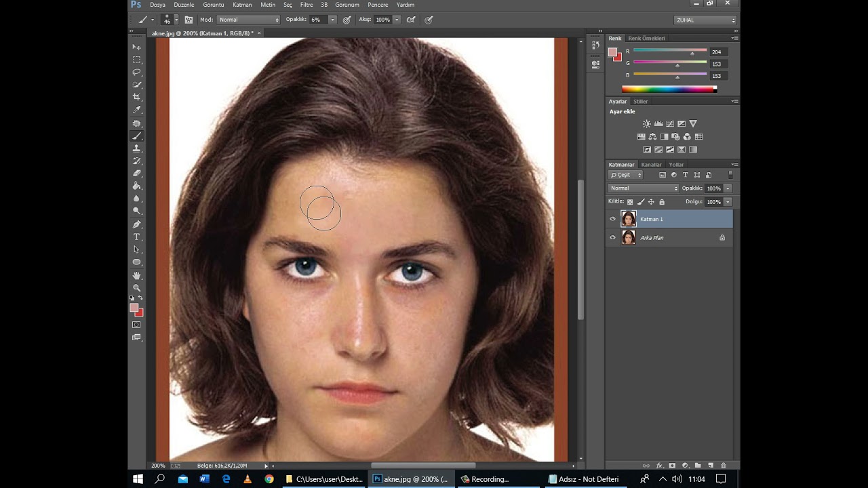Screen dimensions: 868x488
Task: Hide the Arka Plan layer
Action: click(612, 237)
